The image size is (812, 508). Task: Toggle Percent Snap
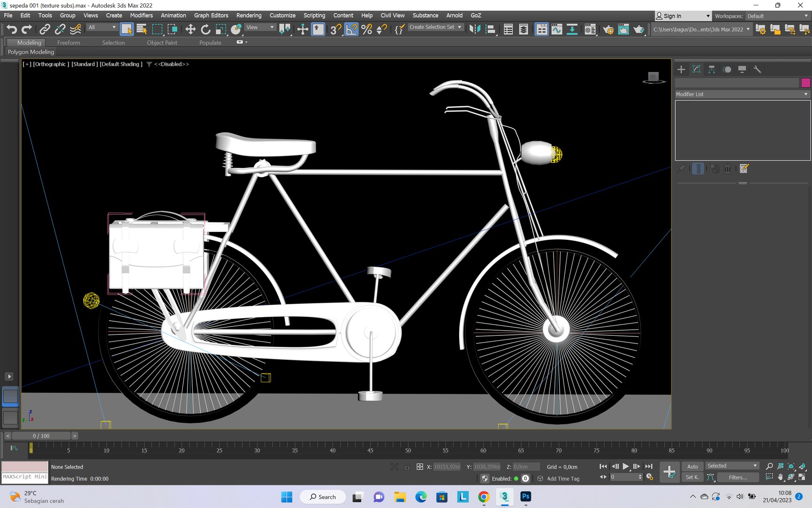[367, 29]
